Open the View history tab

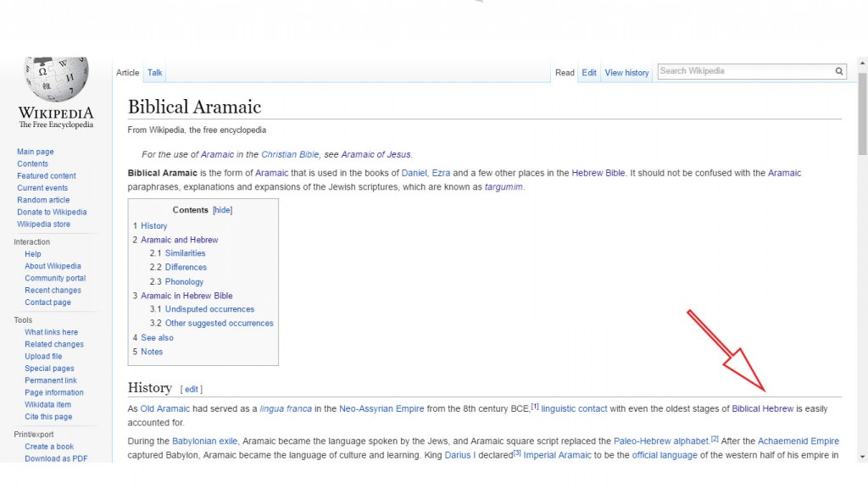[x=626, y=73]
